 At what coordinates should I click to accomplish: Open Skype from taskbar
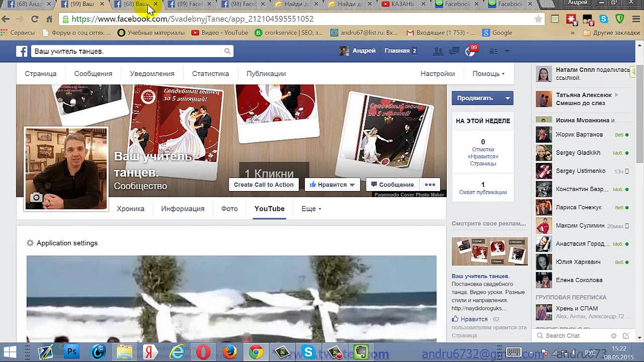308,352
